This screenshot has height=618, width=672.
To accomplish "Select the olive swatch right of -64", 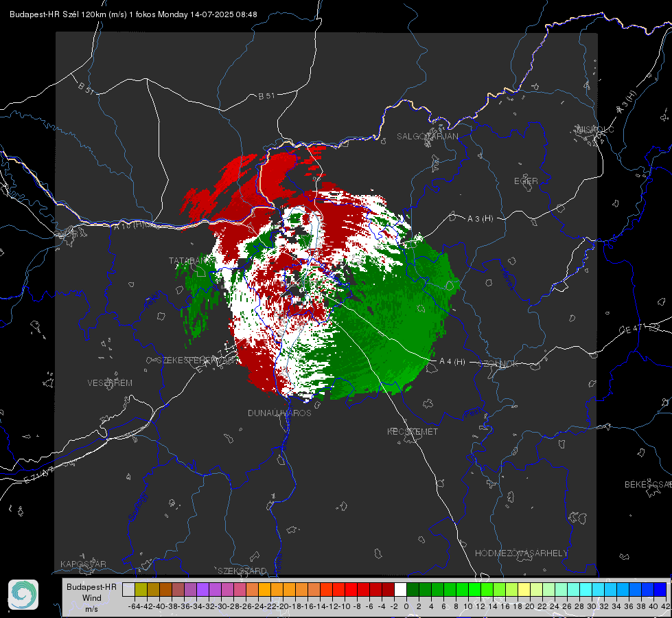I will tap(141, 589).
